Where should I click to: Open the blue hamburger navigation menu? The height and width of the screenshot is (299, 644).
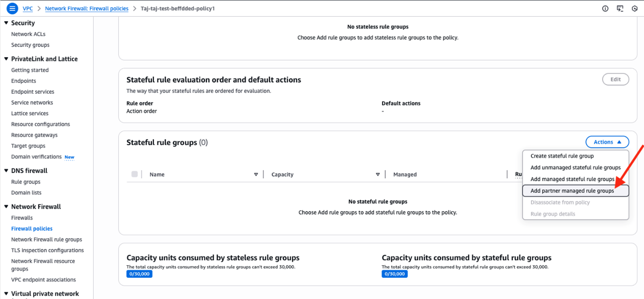coord(12,8)
